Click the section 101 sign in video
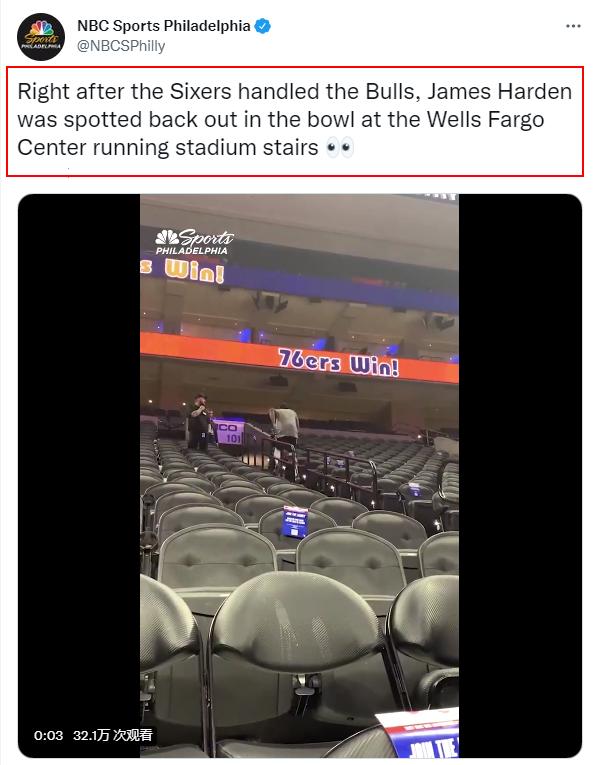Screen dimensions: 598x765 tap(230, 432)
